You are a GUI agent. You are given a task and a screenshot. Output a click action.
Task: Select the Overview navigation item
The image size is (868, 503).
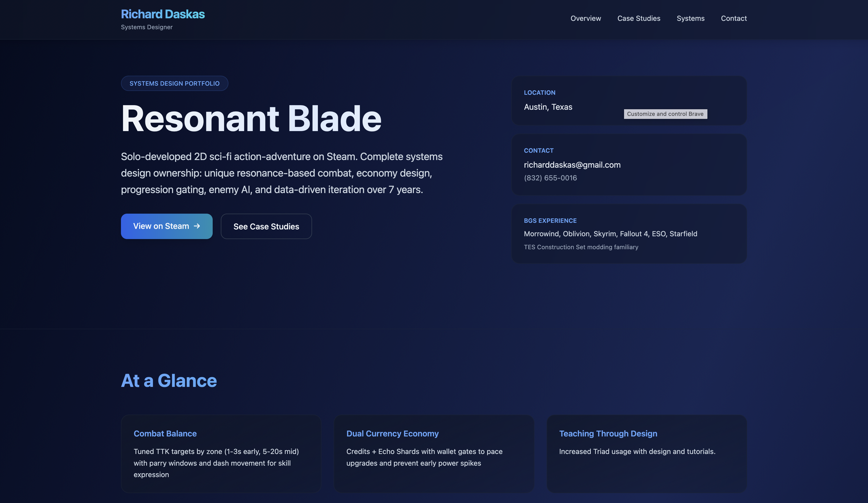point(585,18)
